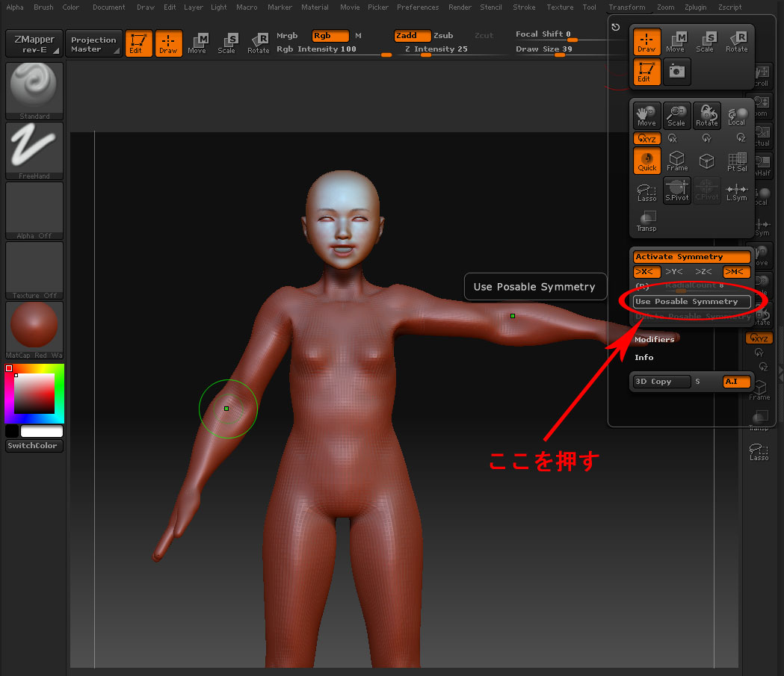The image size is (784, 676).
Task: Click the circular arrow icon at Transform panel corner
Action: click(x=616, y=27)
